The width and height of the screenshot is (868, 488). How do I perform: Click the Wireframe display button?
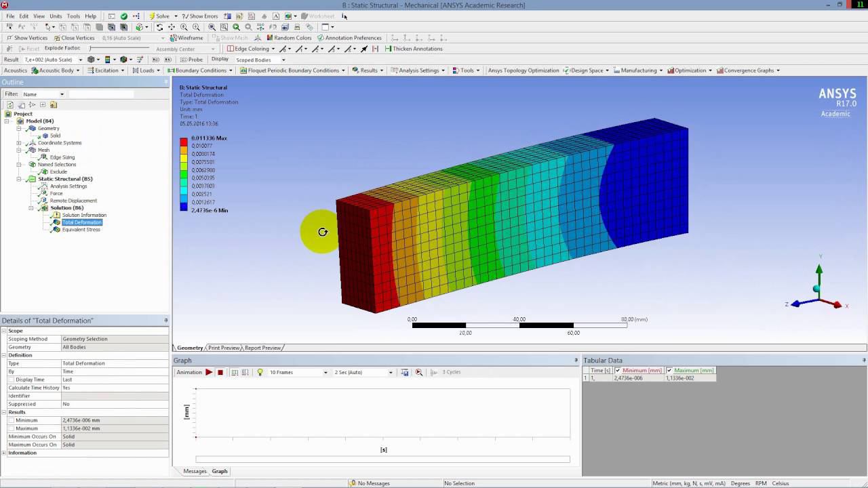point(186,38)
